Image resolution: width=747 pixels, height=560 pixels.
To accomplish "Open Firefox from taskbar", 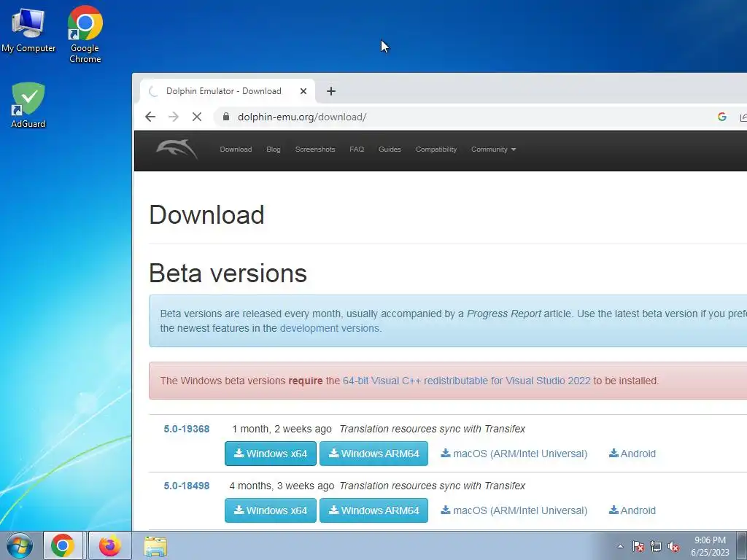I will pyautogui.click(x=110, y=545).
